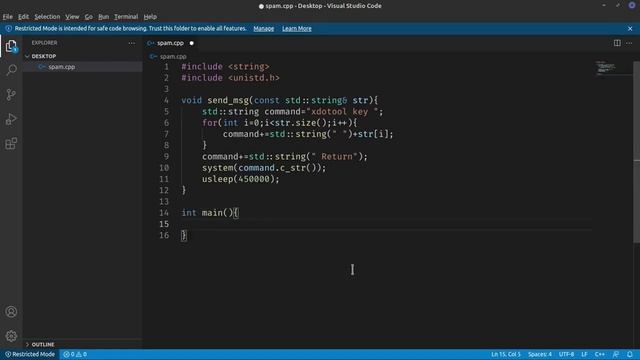The image size is (640, 360).
Task: Open the Extensions view
Action: coord(11,143)
